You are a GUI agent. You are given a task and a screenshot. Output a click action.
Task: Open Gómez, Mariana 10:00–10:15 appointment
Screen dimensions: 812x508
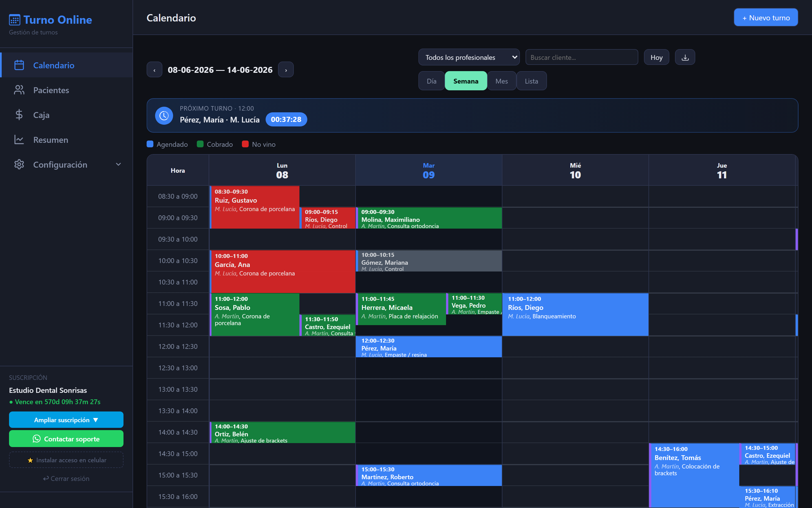[429, 261]
